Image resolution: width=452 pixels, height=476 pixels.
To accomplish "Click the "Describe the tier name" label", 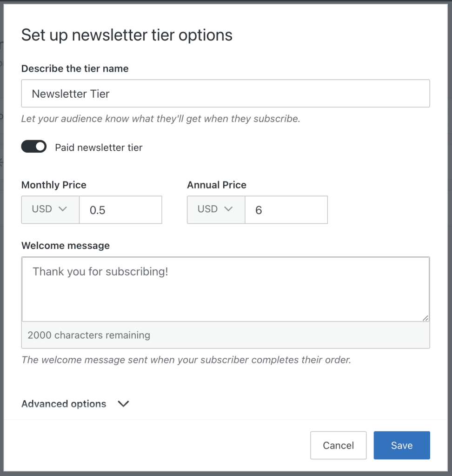I will 75,68.
